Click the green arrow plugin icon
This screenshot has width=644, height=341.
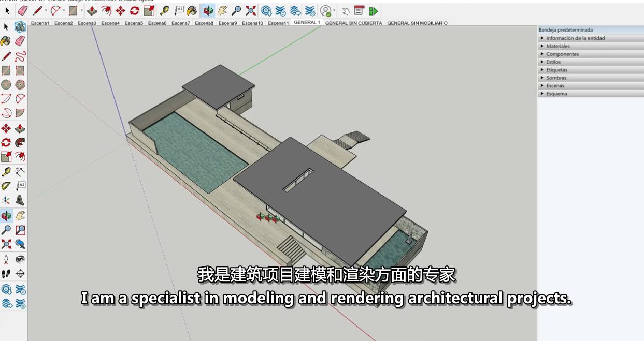374,10
